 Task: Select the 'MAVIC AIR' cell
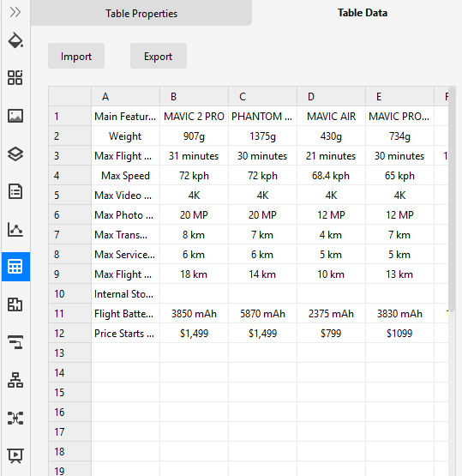coord(331,117)
